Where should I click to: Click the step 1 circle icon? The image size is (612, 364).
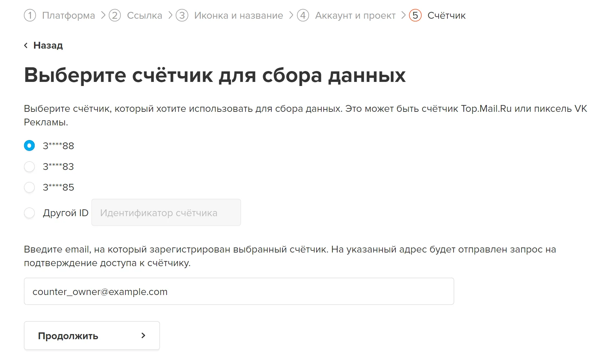click(30, 15)
